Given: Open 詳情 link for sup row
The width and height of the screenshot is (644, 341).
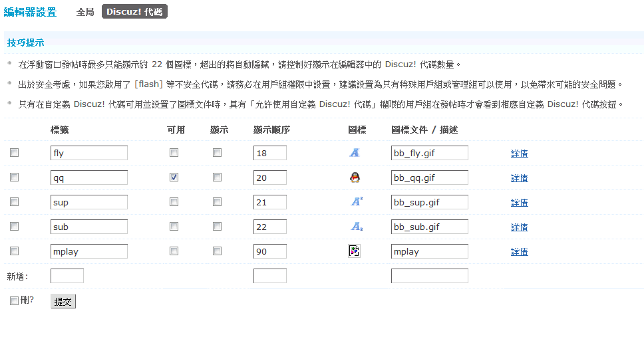Looking at the screenshot, I should [519, 203].
